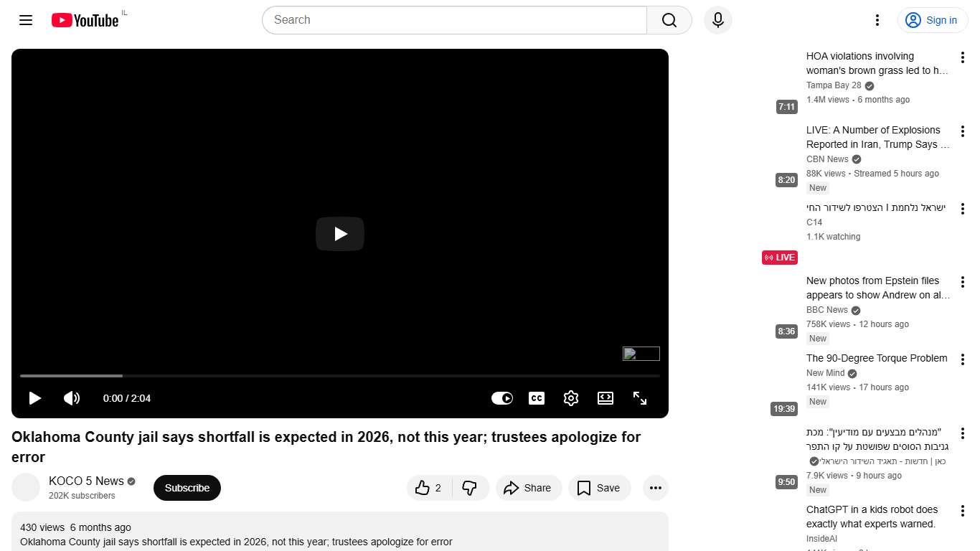
Task: Mute the video with speaker icon
Action: 72,398
